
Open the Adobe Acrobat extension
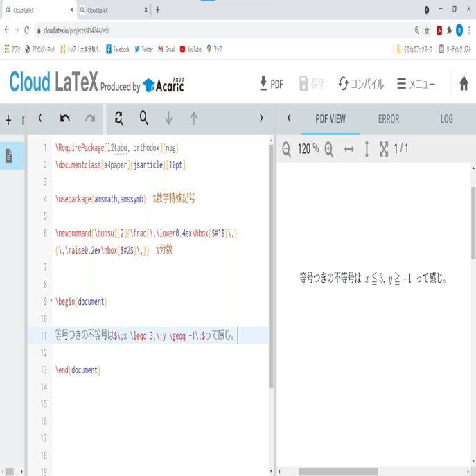439,30
